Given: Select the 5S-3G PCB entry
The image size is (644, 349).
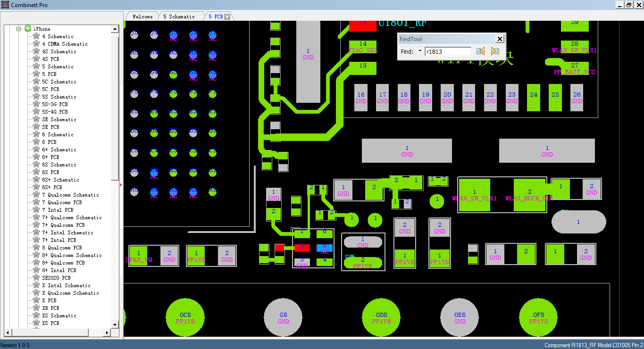Looking at the screenshot, I should 55,104.
